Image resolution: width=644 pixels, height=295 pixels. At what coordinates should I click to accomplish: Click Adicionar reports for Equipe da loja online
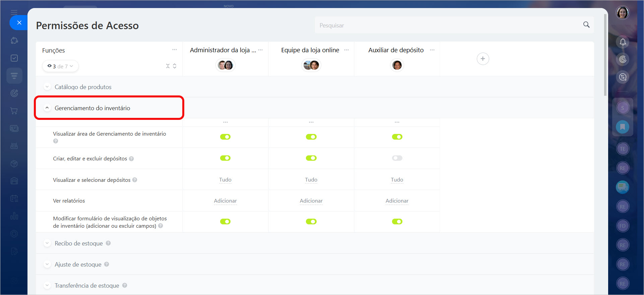[x=311, y=201]
